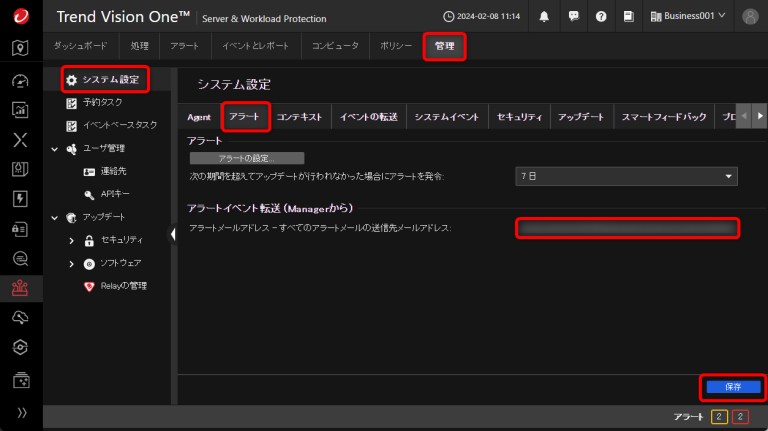Screen dimensions: 768x431
Task: Open the Business001 account dropdown
Action: [688, 16]
